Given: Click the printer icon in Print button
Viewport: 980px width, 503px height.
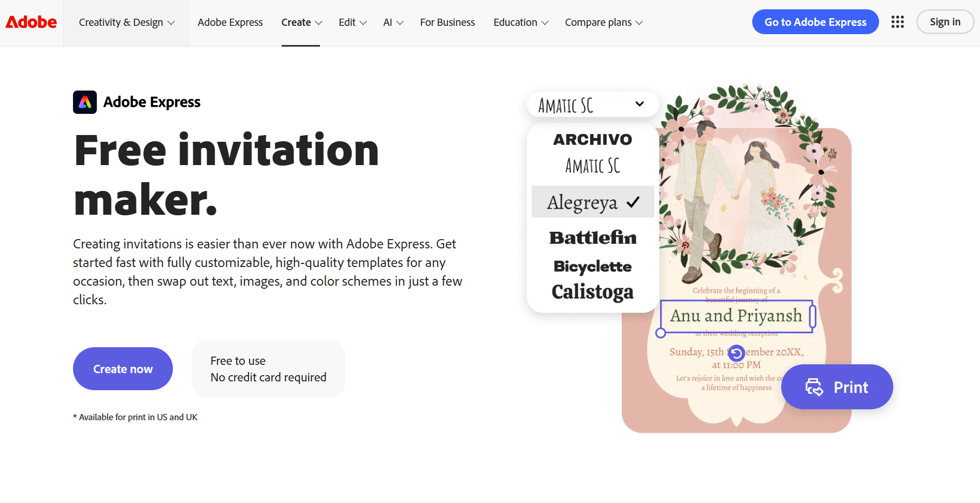Looking at the screenshot, I should [x=814, y=387].
